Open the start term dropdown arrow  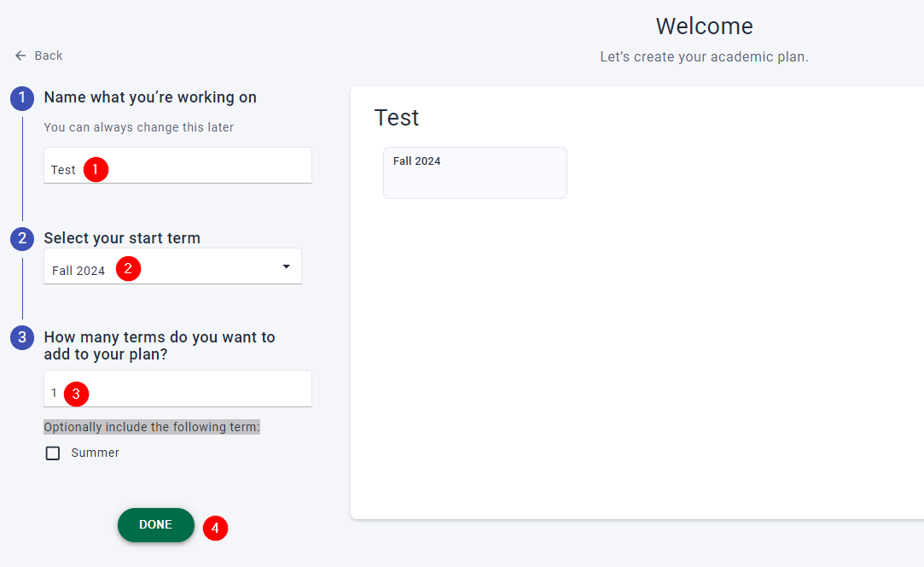pyautogui.click(x=286, y=267)
